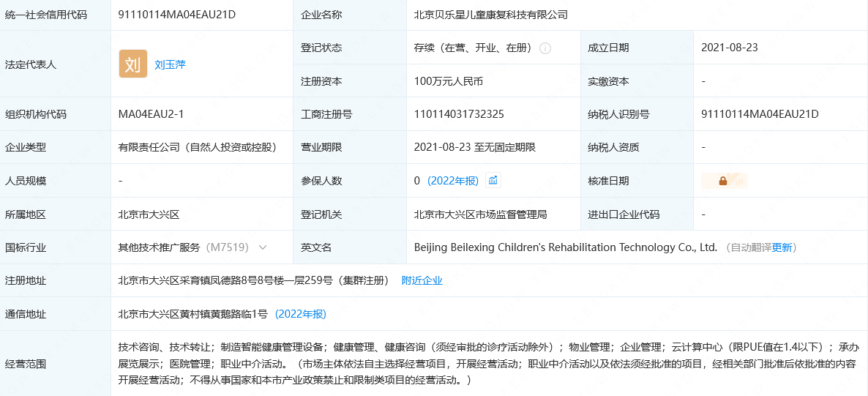The image size is (868, 396).
Task: Click the 企业名称 label
Action: 321,15
